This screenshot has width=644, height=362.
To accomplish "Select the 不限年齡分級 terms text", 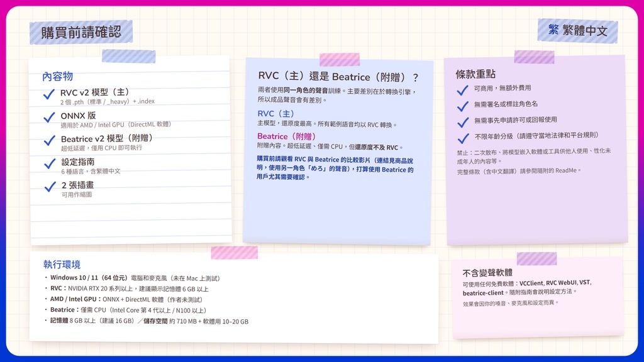I will tap(537, 136).
